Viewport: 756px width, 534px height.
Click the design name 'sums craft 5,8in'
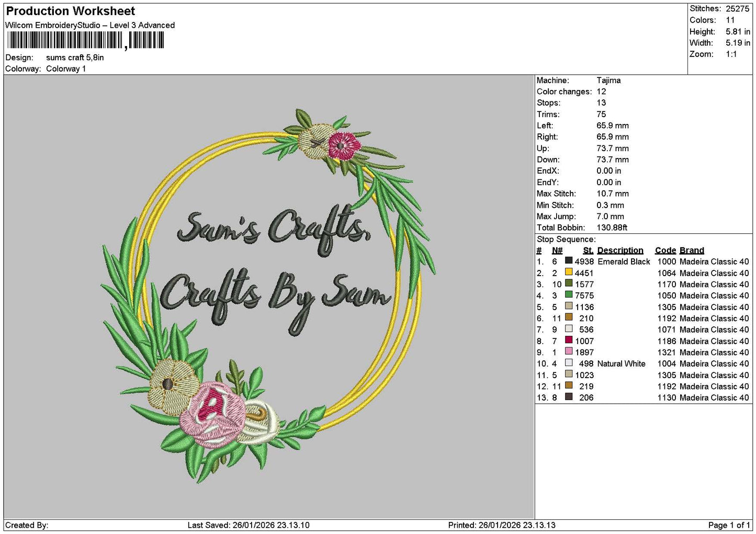tap(75, 58)
